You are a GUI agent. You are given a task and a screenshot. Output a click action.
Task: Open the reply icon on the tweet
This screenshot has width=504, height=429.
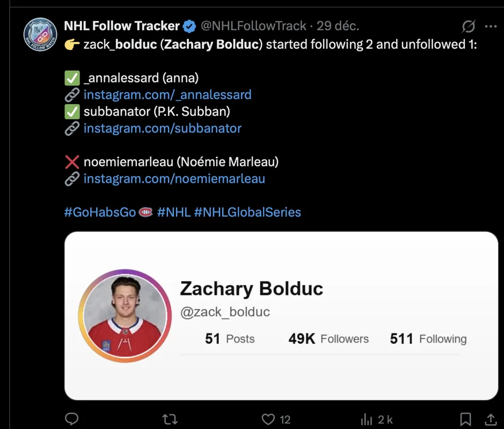coord(71,419)
